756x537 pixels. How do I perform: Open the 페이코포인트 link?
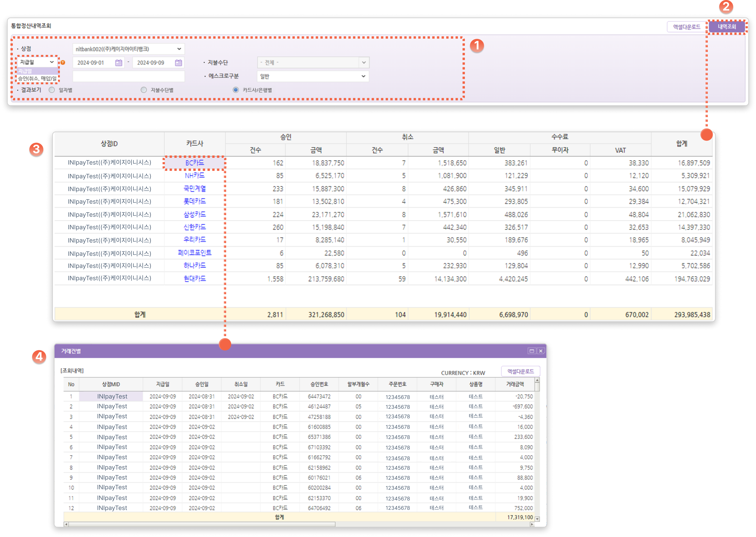point(194,253)
